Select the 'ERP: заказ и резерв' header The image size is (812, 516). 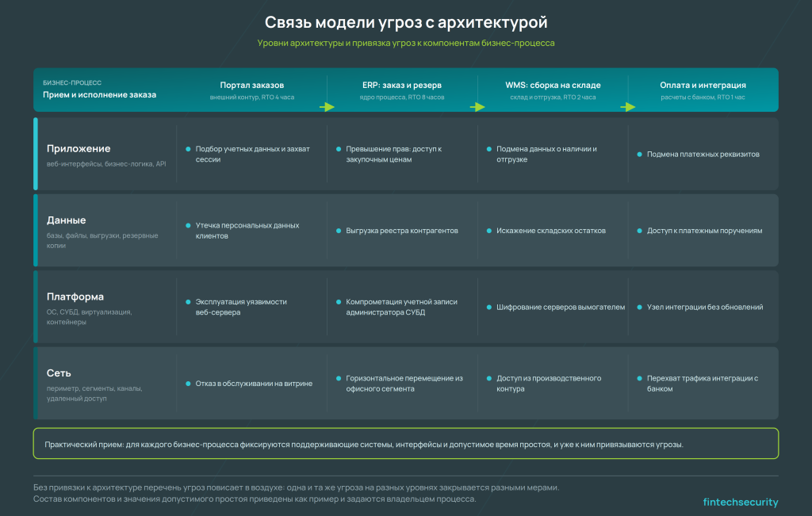click(x=402, y=85)
